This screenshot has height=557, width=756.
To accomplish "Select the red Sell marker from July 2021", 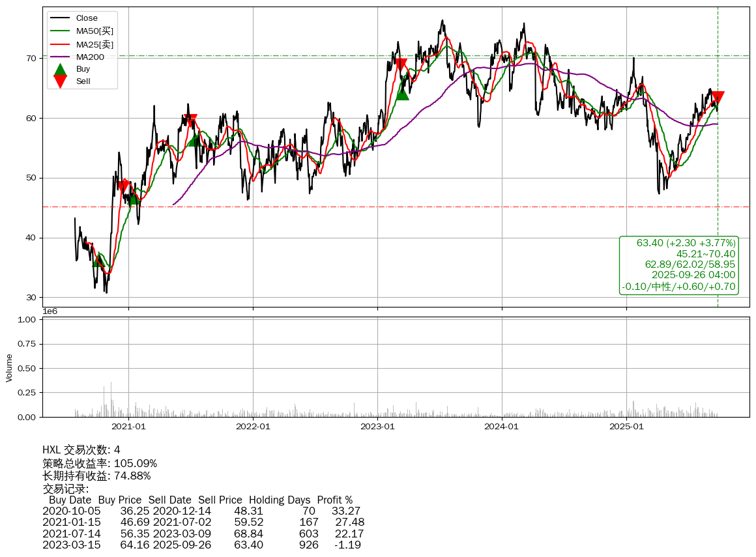I will pyautogui.click(x=190, y=121).
